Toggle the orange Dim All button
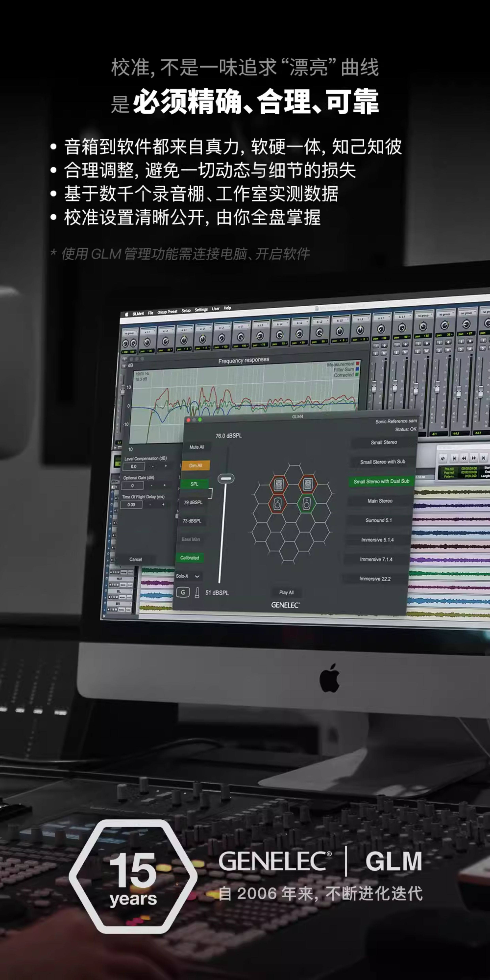490x980 pixels. coord(196,465)
